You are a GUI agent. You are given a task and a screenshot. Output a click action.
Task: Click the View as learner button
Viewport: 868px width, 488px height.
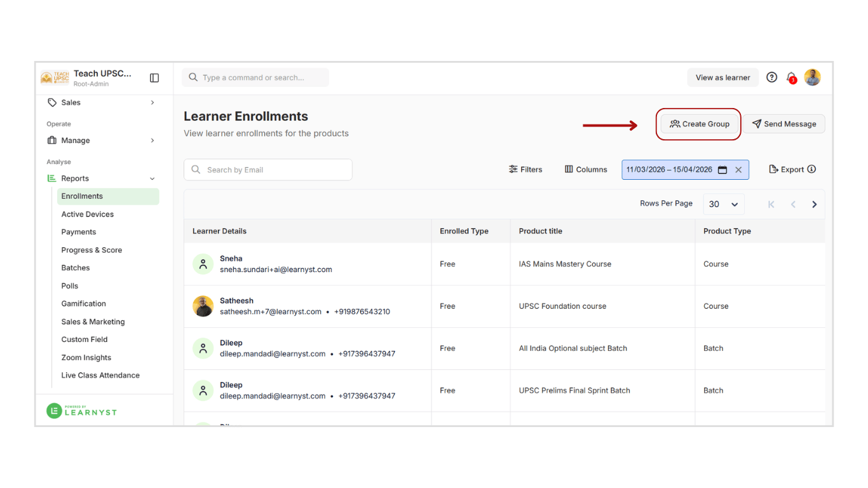tap(723, 78)
